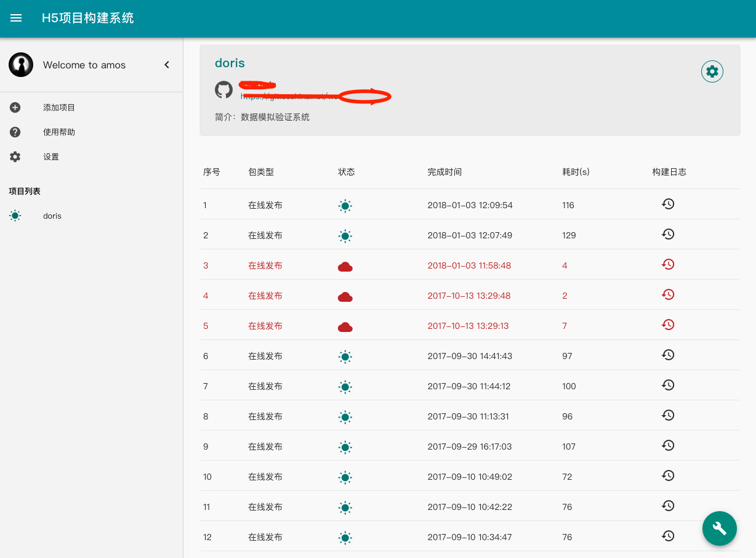This screenshot has height=558, width=756.
Task: Click timestamp 2017-09-10 10:34:47
Action: tap(470, 537)
